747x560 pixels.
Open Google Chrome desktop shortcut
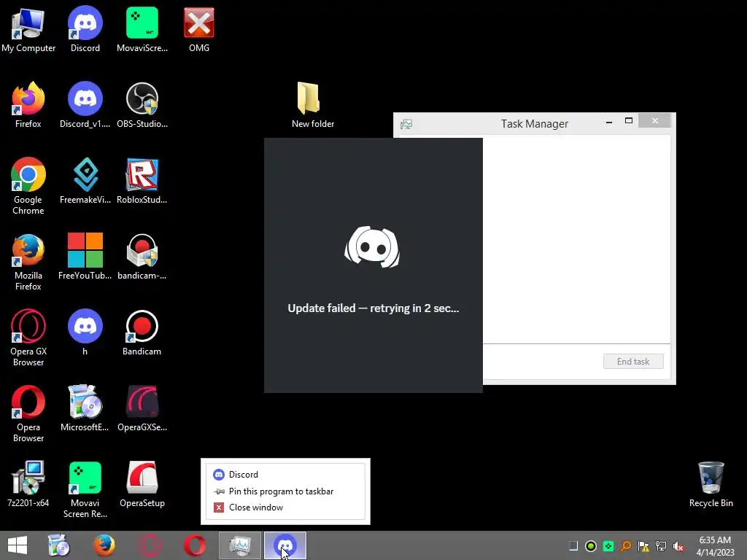click(x=28, y=186)
